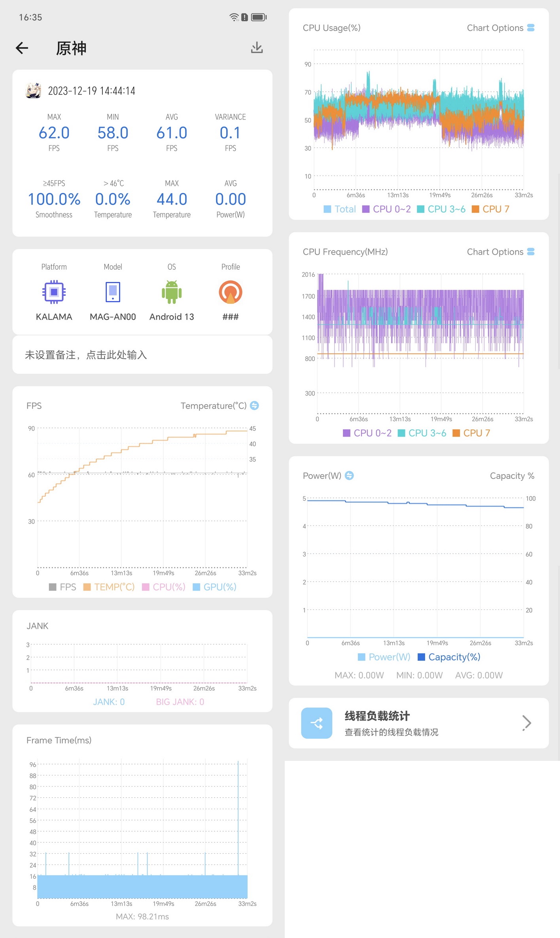Tap the game avatar thumbnail beside the date
560x938 pixels.
coord(34,91)
